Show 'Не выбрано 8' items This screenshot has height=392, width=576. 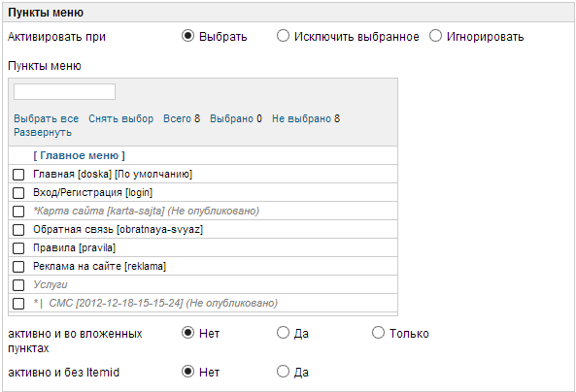tap(306, 118)
